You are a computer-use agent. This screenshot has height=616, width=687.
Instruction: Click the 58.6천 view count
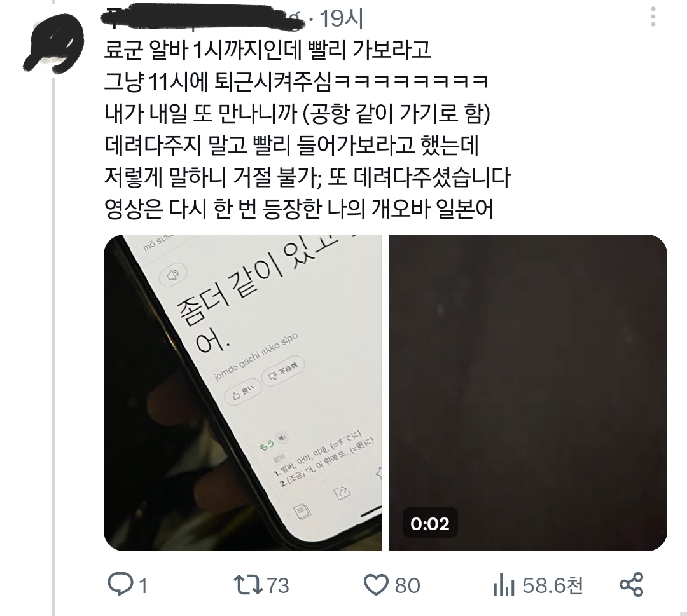click(x=553, y=585)
